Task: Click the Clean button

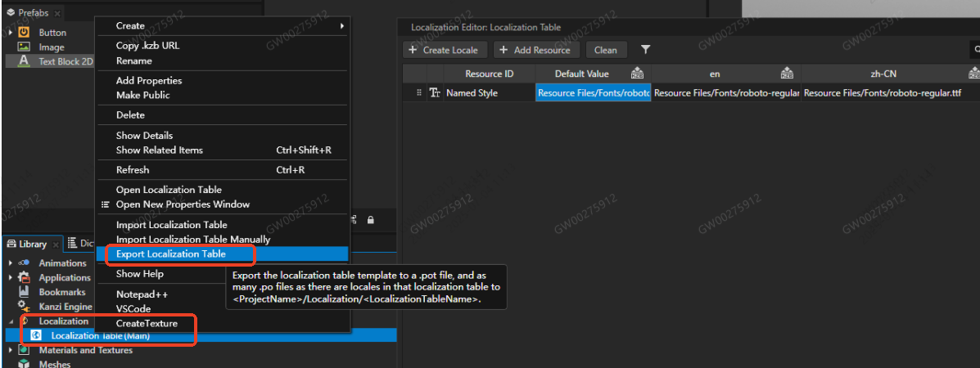Action: [x=605, y=50]
